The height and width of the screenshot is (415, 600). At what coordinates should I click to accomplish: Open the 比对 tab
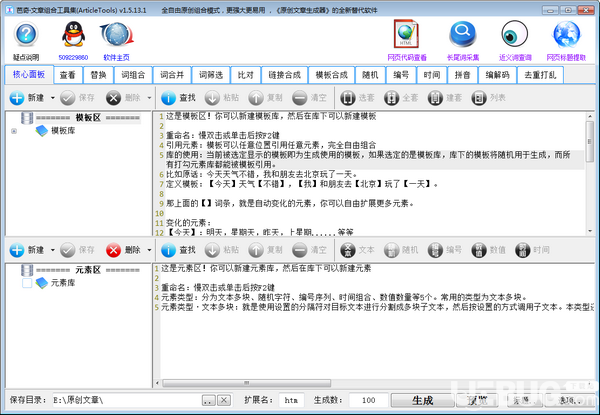tap(246, 75)
